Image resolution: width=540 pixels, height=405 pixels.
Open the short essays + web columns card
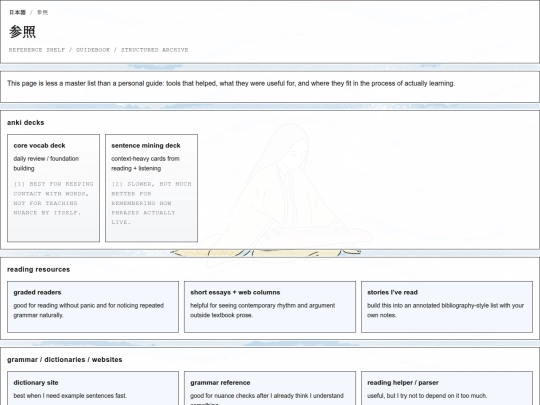pos(270,307)
